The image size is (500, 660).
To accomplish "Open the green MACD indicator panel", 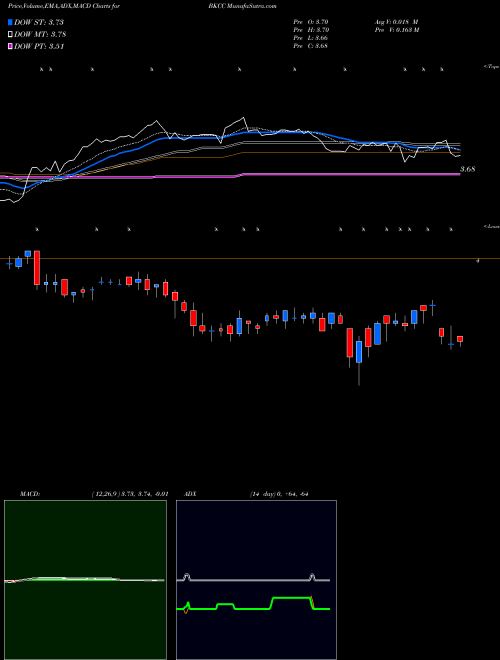I will tap(85, 580).
